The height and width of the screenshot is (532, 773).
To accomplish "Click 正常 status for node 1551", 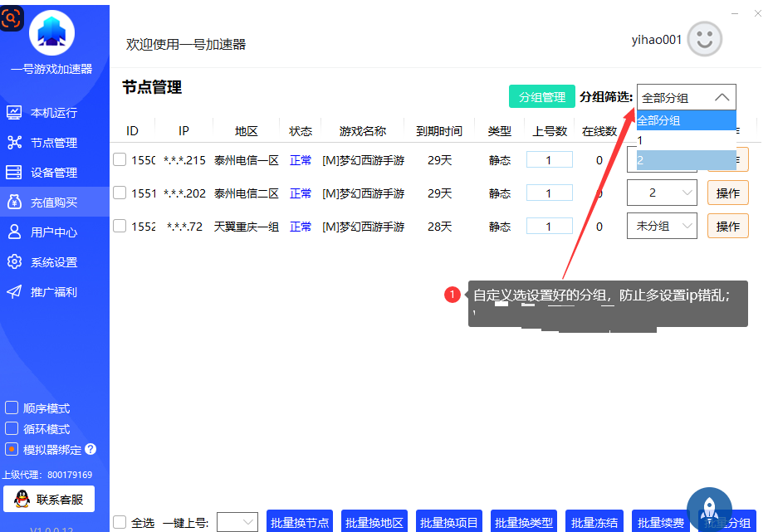I will click(301, 193).
